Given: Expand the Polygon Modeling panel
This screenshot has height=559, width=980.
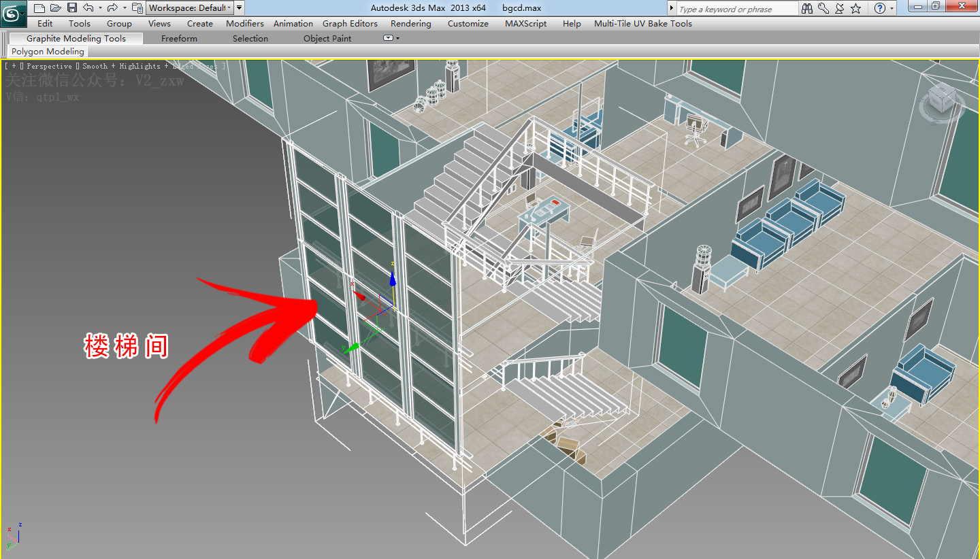Looking at the screenshot, I should click(48, 51).
